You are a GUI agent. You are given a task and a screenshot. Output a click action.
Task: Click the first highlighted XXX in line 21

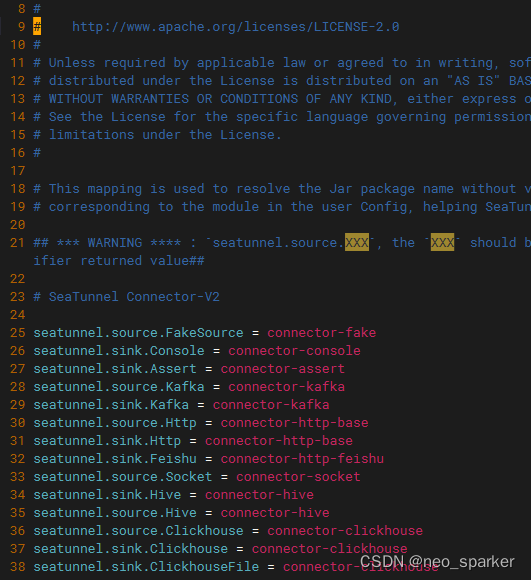tap(357, 242)
